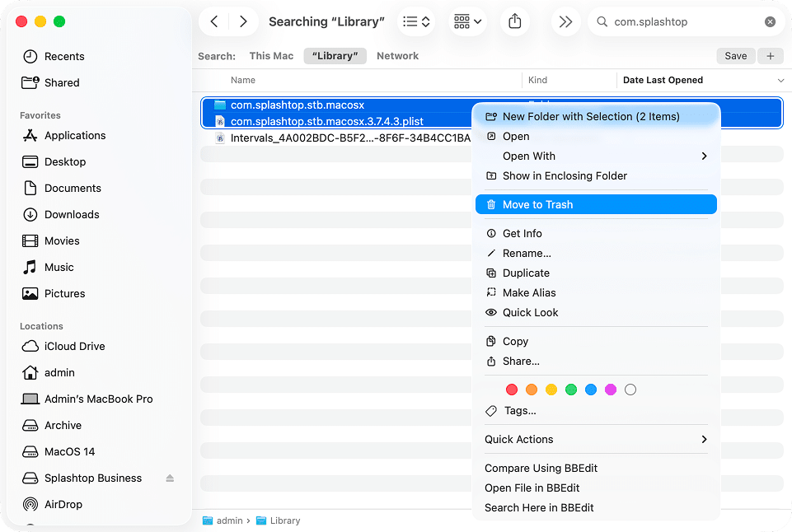Choose Move to Trash from context menu
The image size is (792, 532).
click(x=537, y=204)
